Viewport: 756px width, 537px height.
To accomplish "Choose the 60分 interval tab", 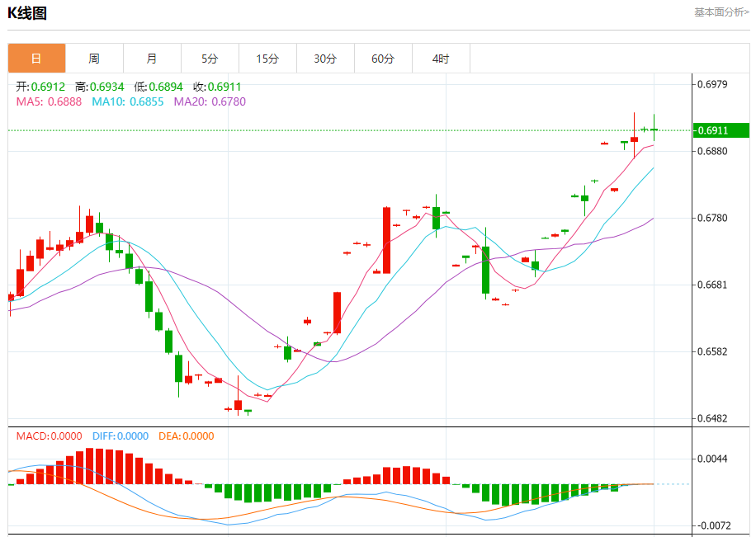I will click(383, 59).
